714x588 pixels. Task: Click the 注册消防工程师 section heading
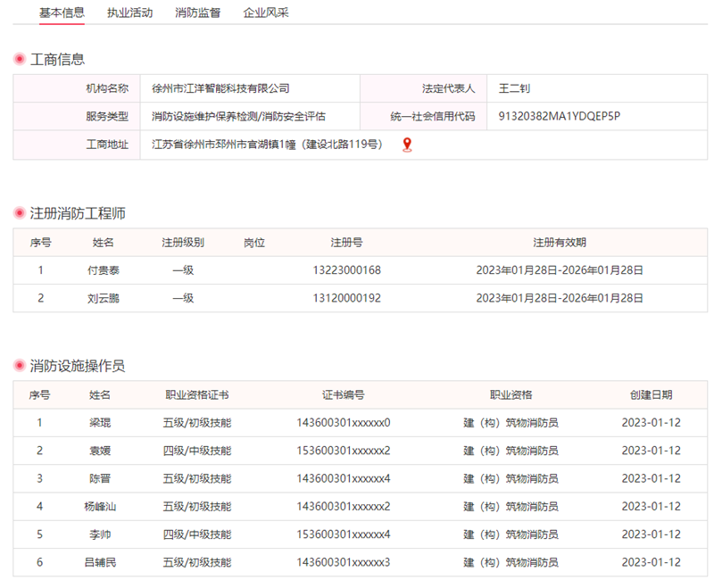78,213
